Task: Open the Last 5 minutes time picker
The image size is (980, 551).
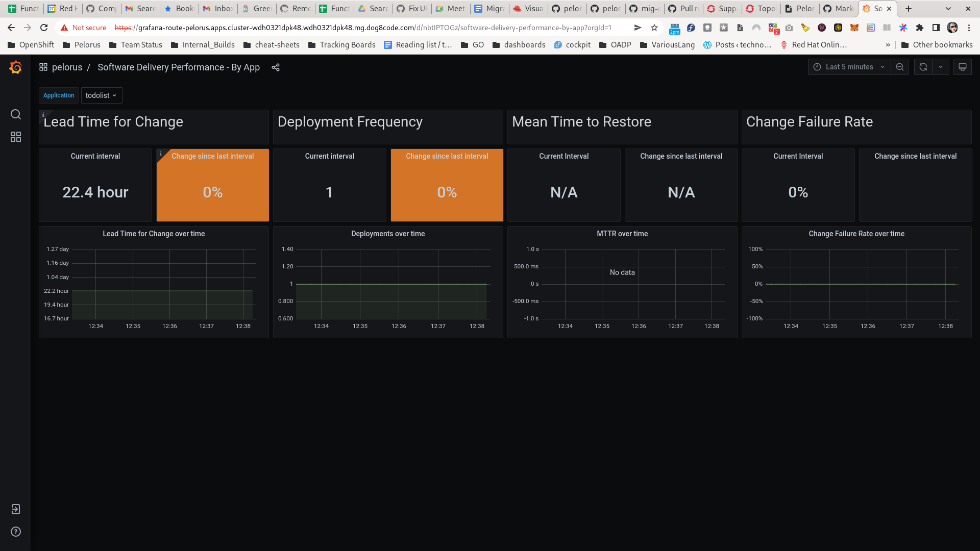Action: (849, 67)
